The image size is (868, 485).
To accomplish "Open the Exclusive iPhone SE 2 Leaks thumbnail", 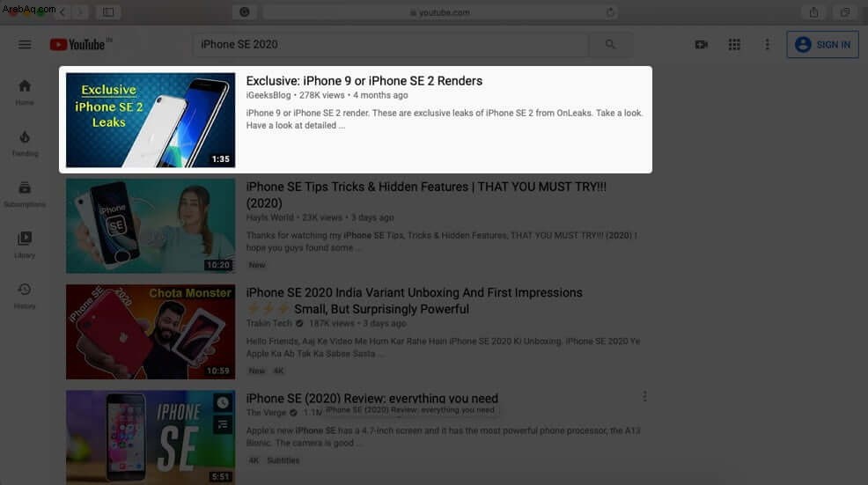I will coord(151,120).
